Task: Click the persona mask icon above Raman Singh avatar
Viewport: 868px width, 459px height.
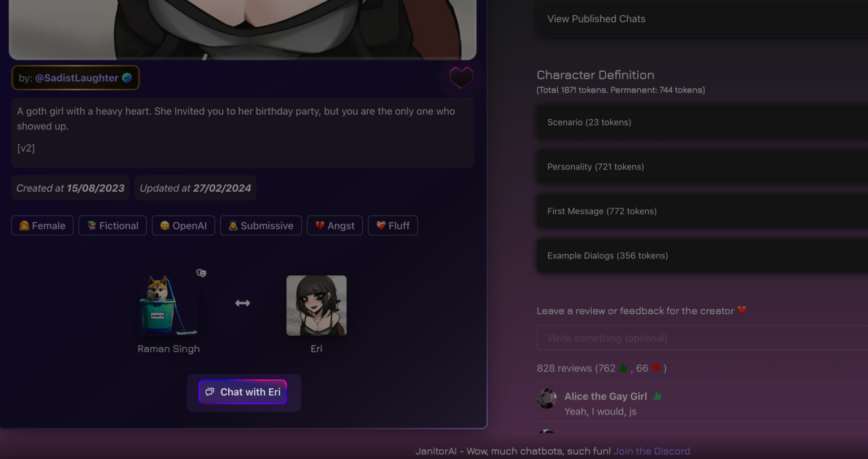Action: tap(201, 273)
